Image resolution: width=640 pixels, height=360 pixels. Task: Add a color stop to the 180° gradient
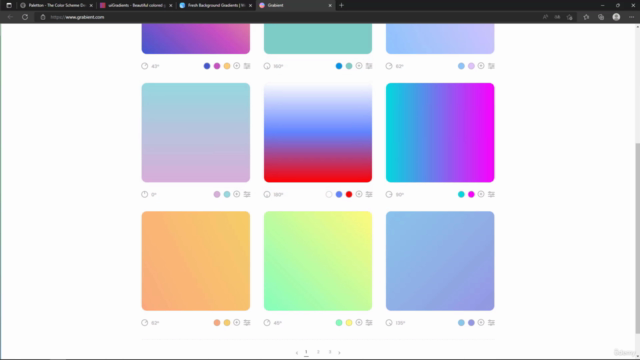click(x=359, y=194)
